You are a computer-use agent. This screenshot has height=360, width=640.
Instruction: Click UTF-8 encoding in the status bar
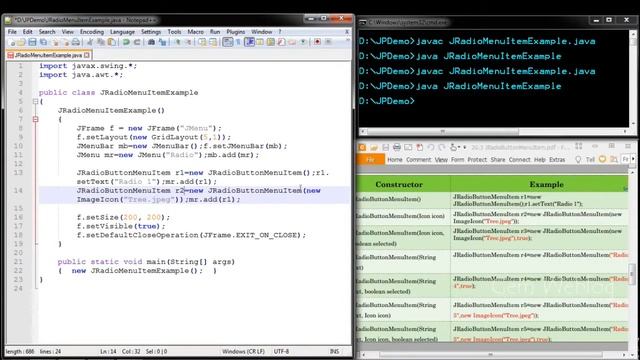point(281,351)
